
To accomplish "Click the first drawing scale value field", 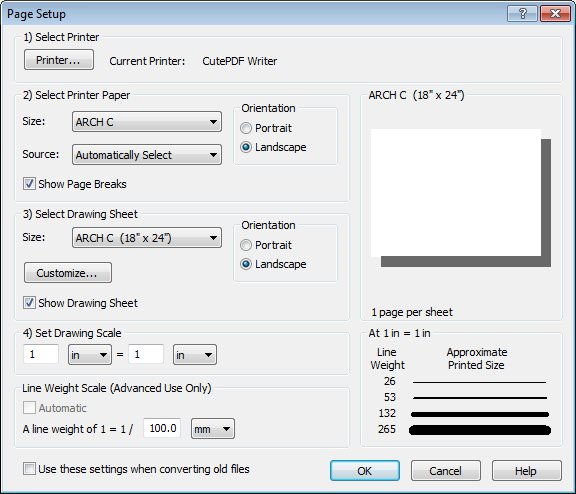I will tap(41, 354).
